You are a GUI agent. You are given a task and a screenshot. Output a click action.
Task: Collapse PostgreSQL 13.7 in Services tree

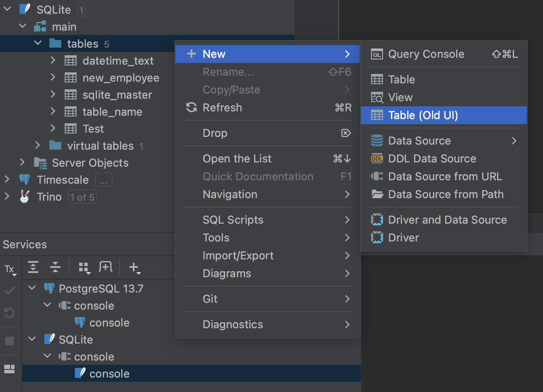32,288
